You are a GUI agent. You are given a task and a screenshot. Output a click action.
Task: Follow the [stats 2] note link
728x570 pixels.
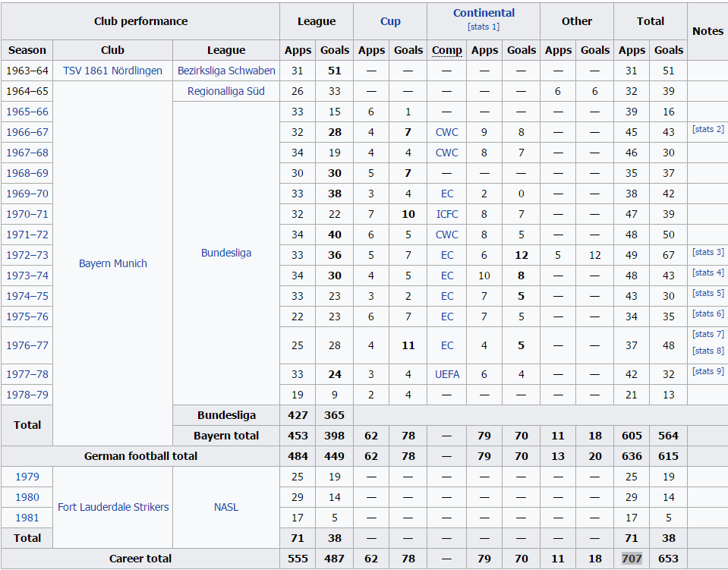[708, 129]
